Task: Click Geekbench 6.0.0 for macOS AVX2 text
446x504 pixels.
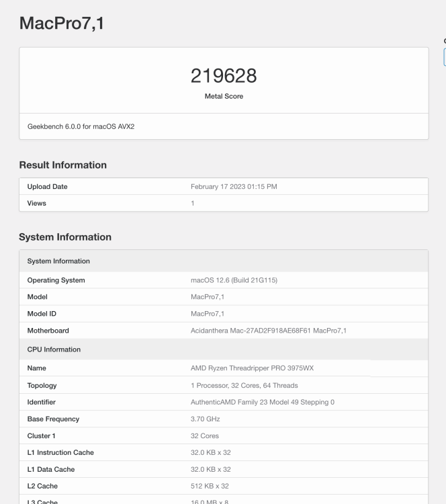Action: [x=81, y=126]
